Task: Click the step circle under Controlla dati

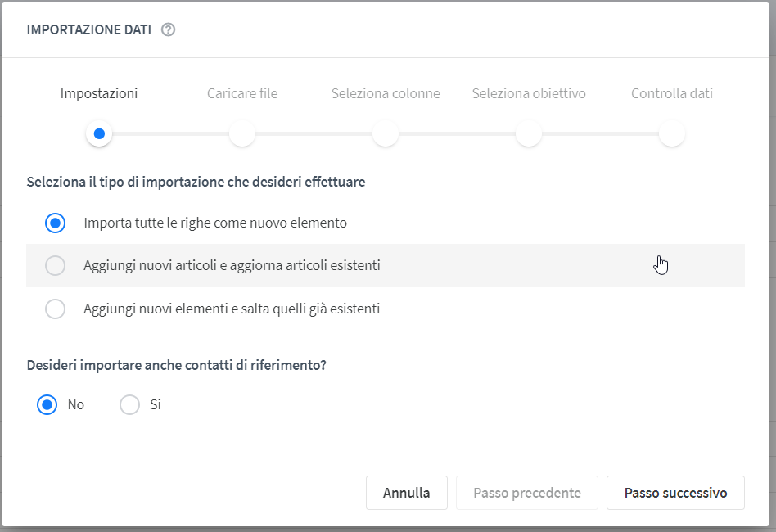Action: click(x=672, y=133)
